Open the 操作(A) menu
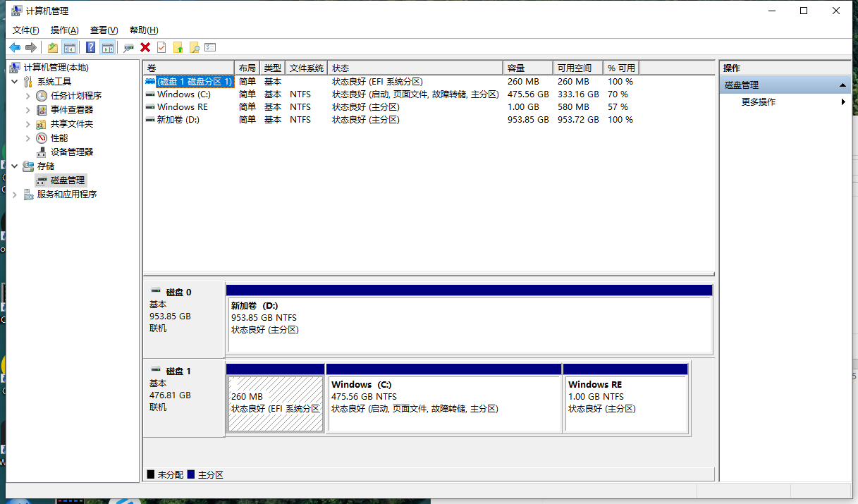The width and height of the screenshot is (858, 504). [64, 30]
